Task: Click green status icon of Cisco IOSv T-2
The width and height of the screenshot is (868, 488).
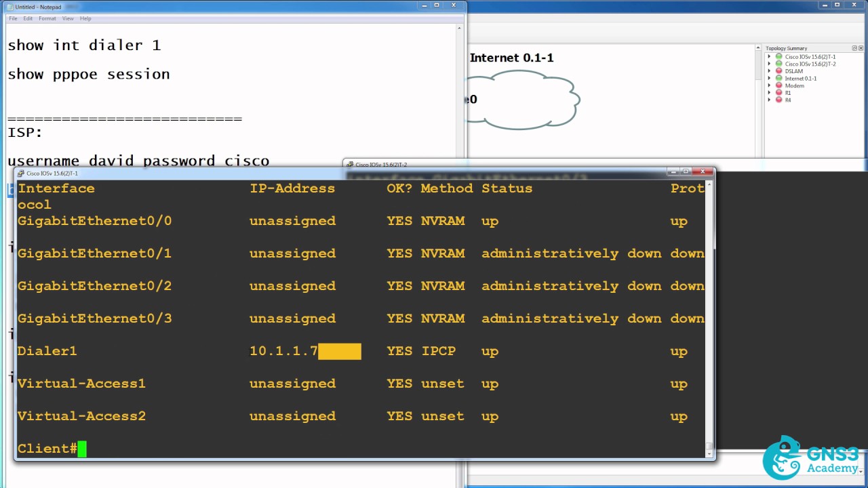Action: point(778,64)
